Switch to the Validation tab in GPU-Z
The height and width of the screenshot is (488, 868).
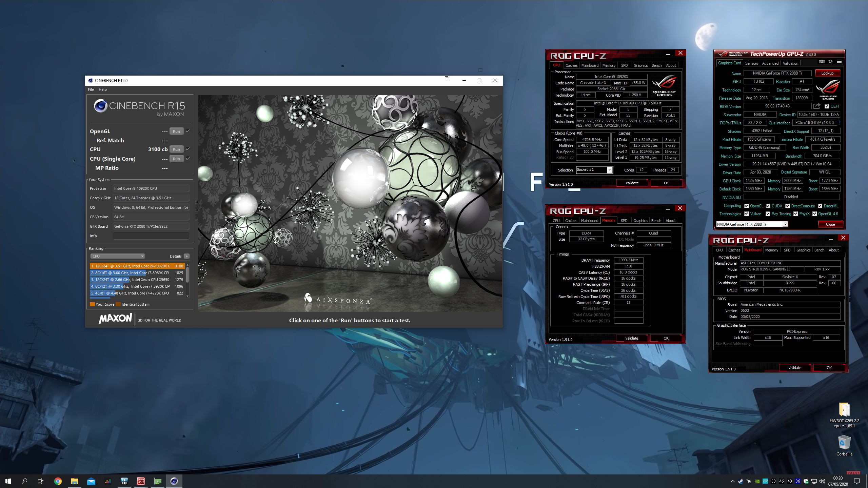pyautogui.click(x=791, y=63)
